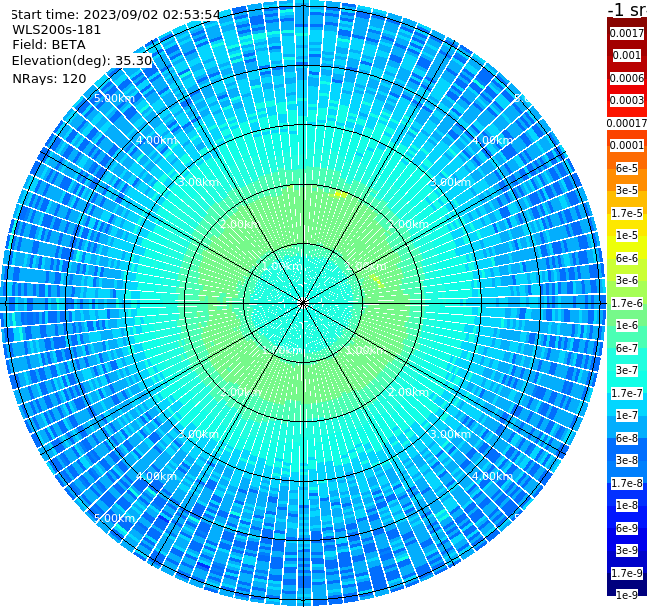
Task: Click the NRays: 120 label
Action: (49, 78)
